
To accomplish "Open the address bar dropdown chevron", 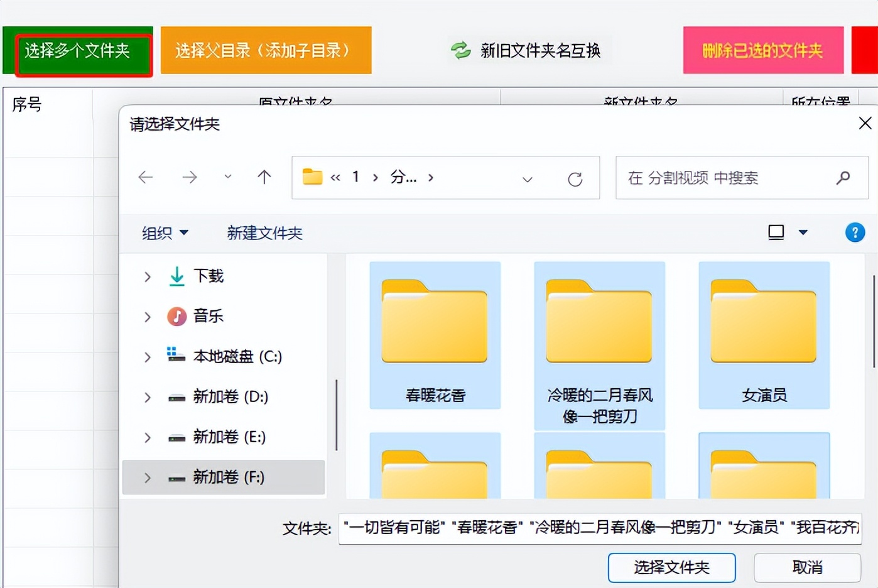I will (x=527, y=180).
